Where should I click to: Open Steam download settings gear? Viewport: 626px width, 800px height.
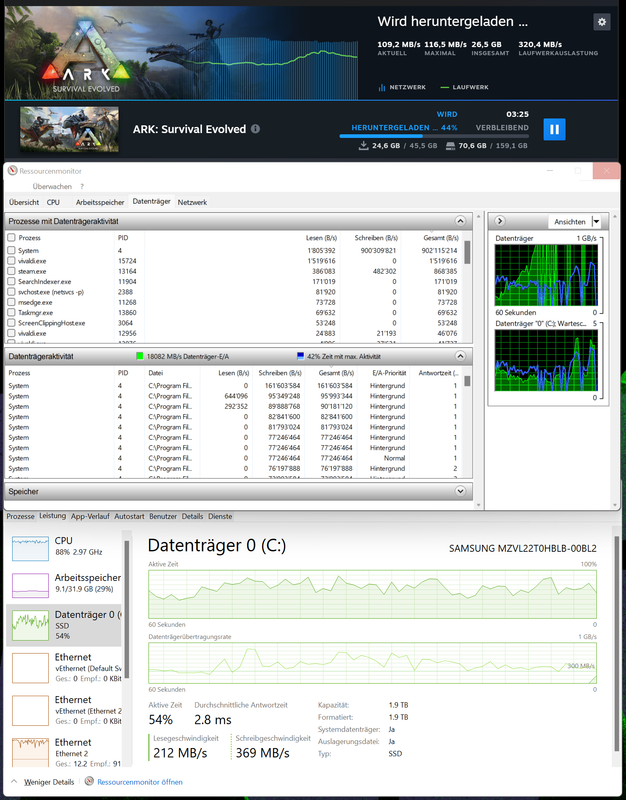coord(602,22)
